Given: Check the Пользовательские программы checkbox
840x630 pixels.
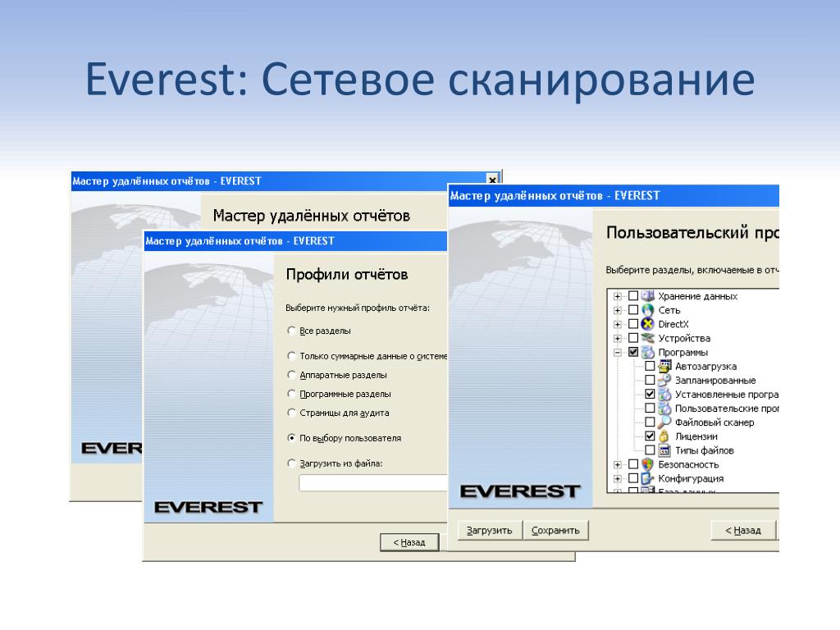Looking at the screenshot, I should [x=650, y=409].
